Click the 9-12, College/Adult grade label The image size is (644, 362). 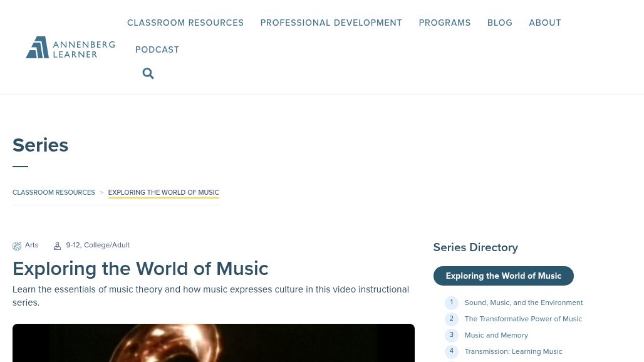[98, 245]
